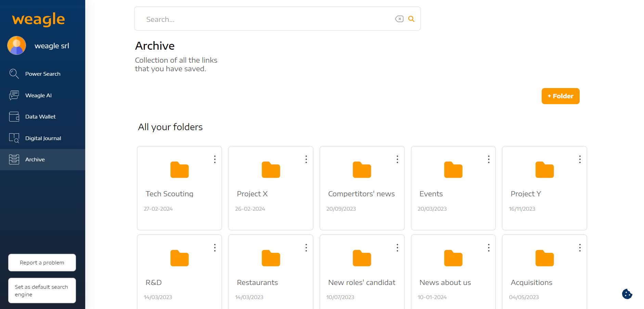Click the weagle srl profile avatar
644x309 pixels.
point(17,46)
